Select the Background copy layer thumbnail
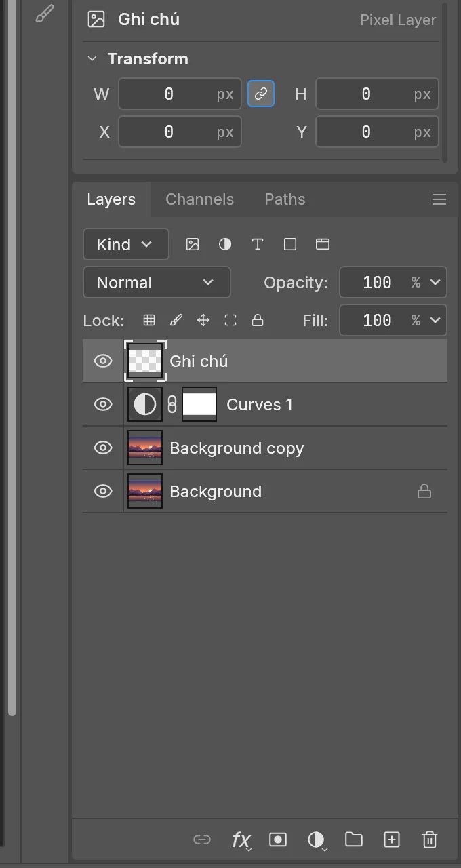Image resolution: width=461 pixels, height=868 pixels. tap(145, 448)
